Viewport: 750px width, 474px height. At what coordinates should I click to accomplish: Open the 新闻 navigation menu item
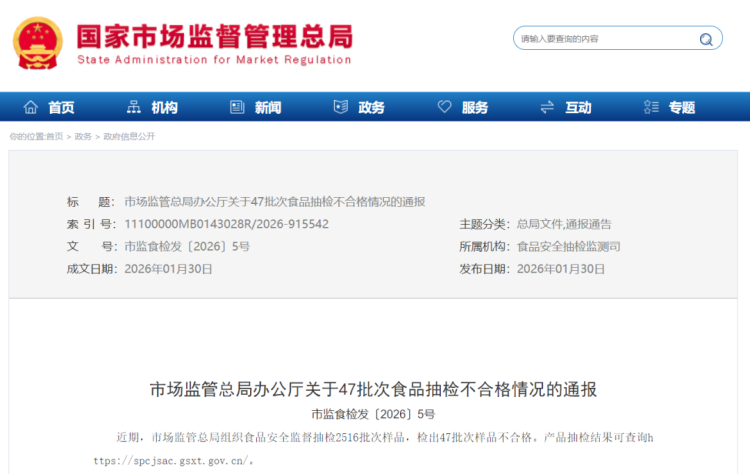click(x=267, y=107)
